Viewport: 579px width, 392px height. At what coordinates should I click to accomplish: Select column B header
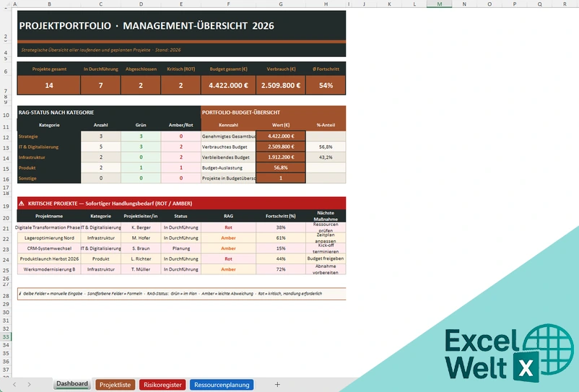click(x=49, y=4)
